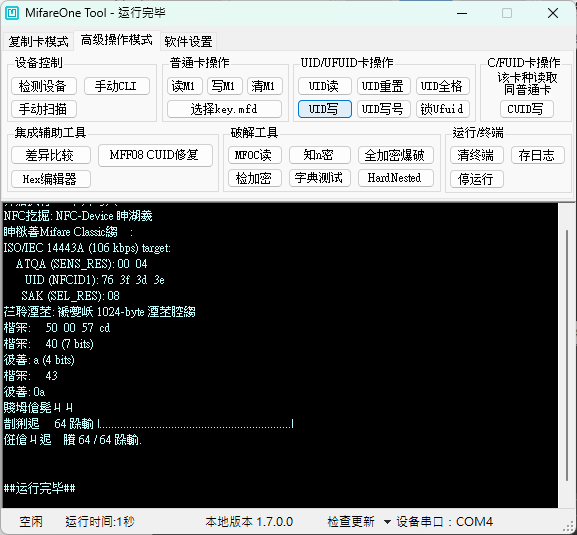Click the 检查更新 link

tap(351, 521)
